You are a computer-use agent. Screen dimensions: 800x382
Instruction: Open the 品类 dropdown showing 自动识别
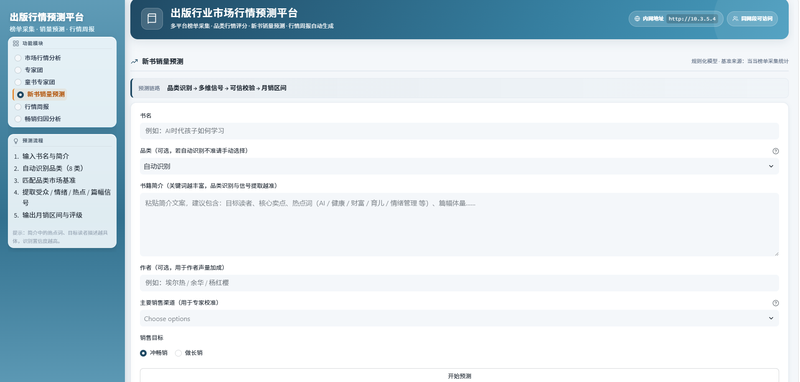tap(459, 166)
